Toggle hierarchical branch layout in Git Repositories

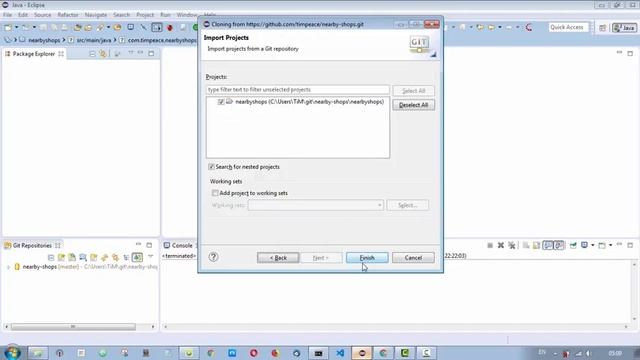[126, 257]
